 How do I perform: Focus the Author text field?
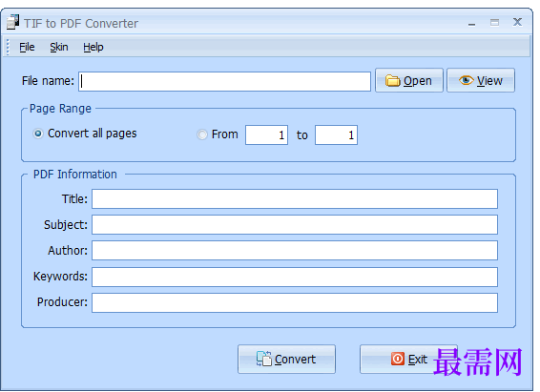click(295, 251)
